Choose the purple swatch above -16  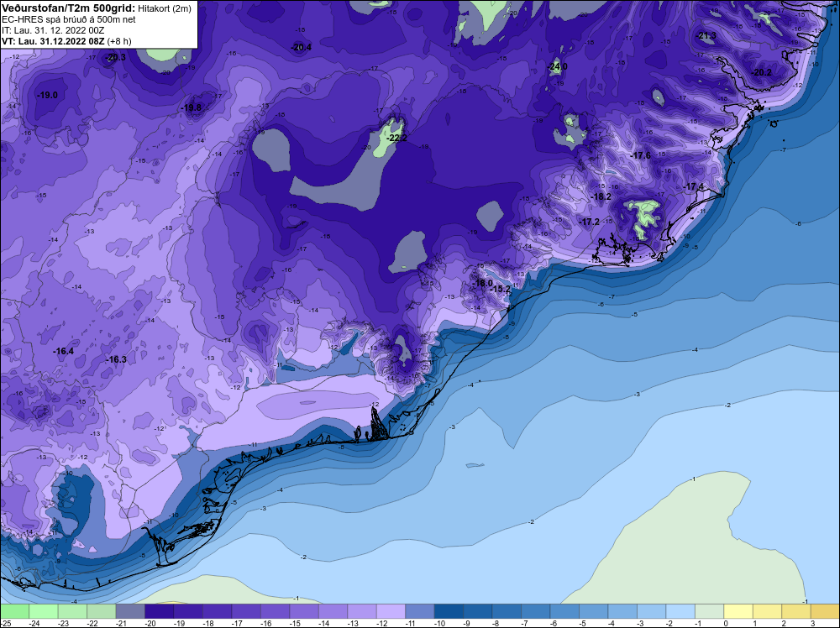[x=275, y=611]
